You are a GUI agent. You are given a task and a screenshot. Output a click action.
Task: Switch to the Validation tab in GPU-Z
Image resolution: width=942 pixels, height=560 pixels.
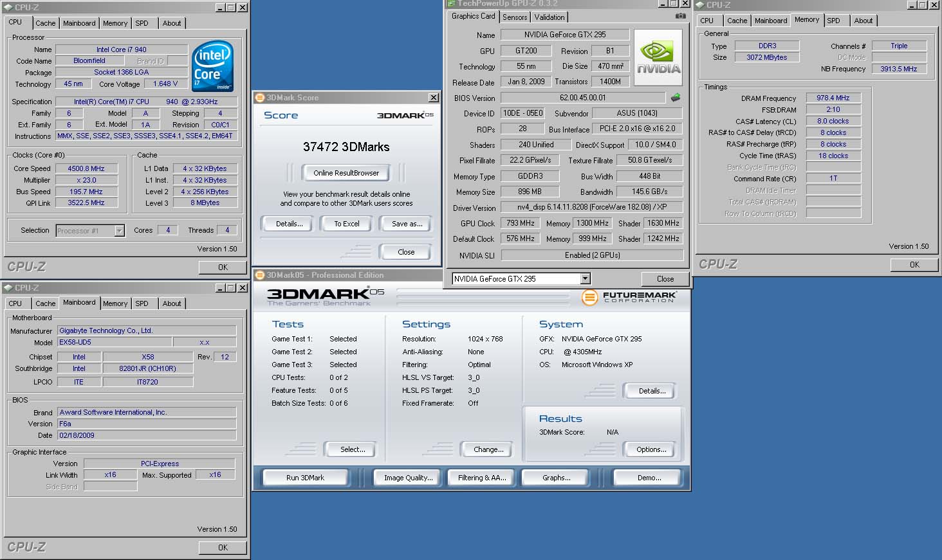[549, 17]
